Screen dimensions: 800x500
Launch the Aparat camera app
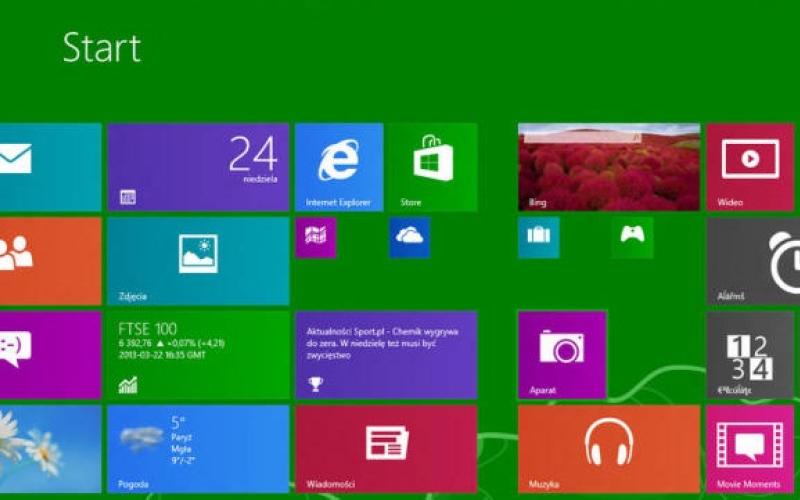coord(562,355)
